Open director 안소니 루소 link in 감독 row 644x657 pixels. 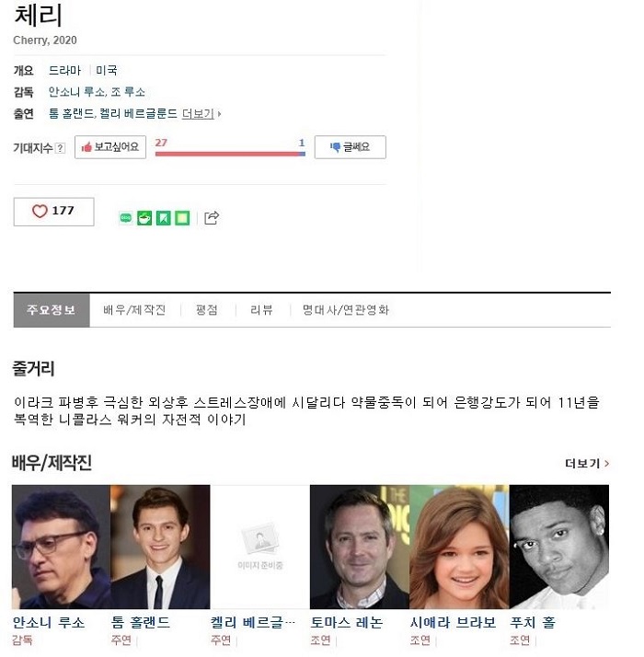(x=76, y=92)
